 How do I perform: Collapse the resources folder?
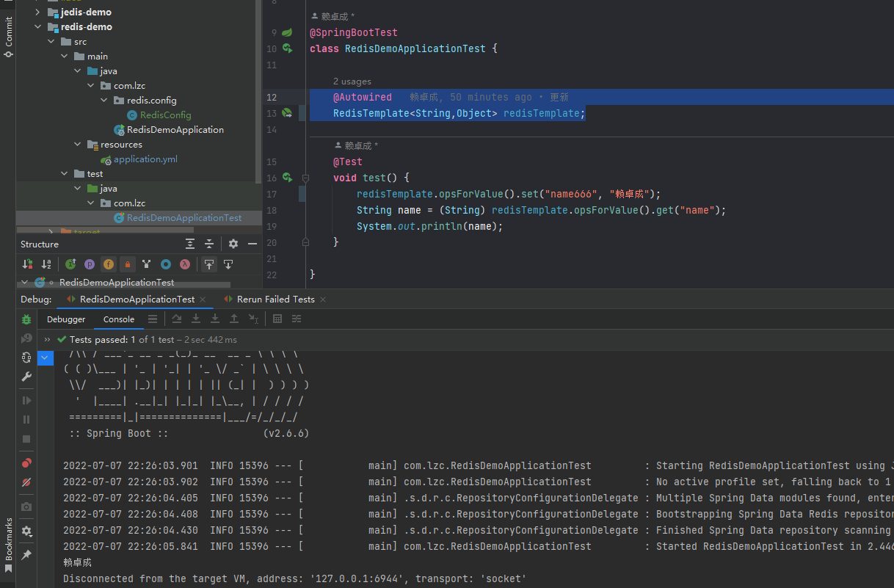coord(77,145)
